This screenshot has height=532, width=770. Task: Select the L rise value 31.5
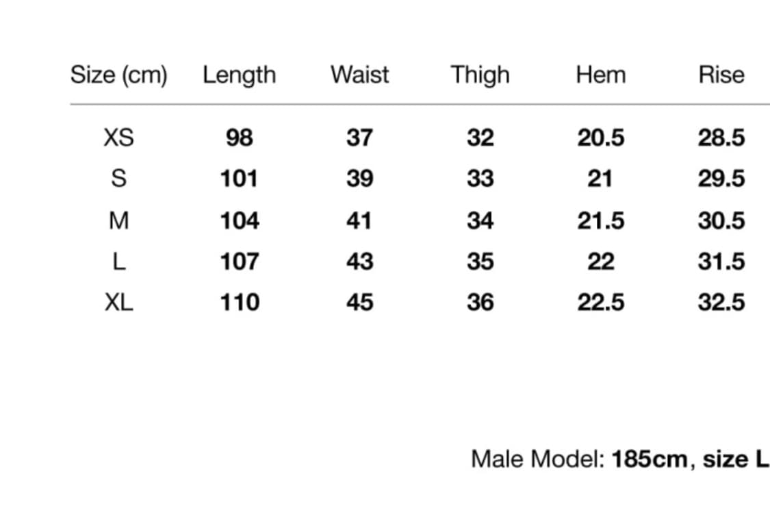click(x=721, y=262)
